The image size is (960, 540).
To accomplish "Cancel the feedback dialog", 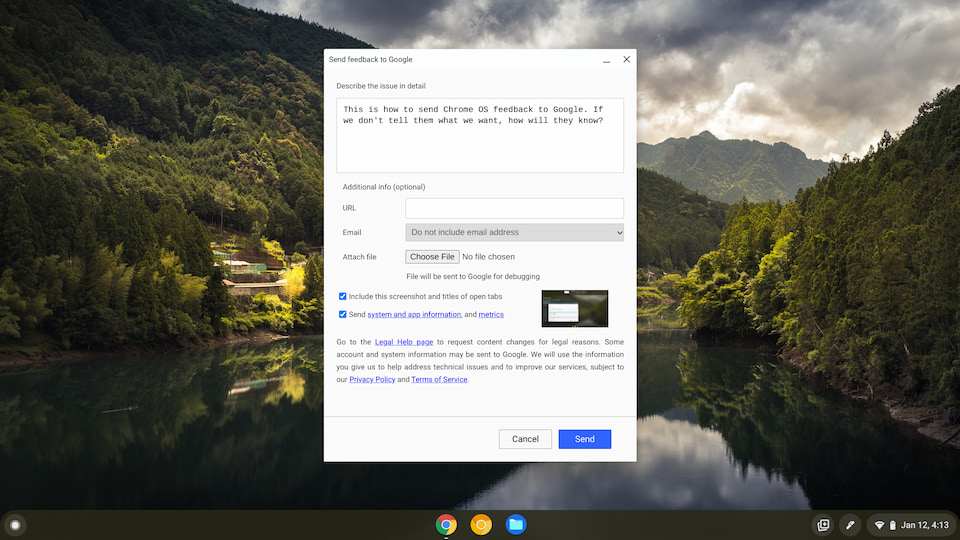I will click(525, 439).
